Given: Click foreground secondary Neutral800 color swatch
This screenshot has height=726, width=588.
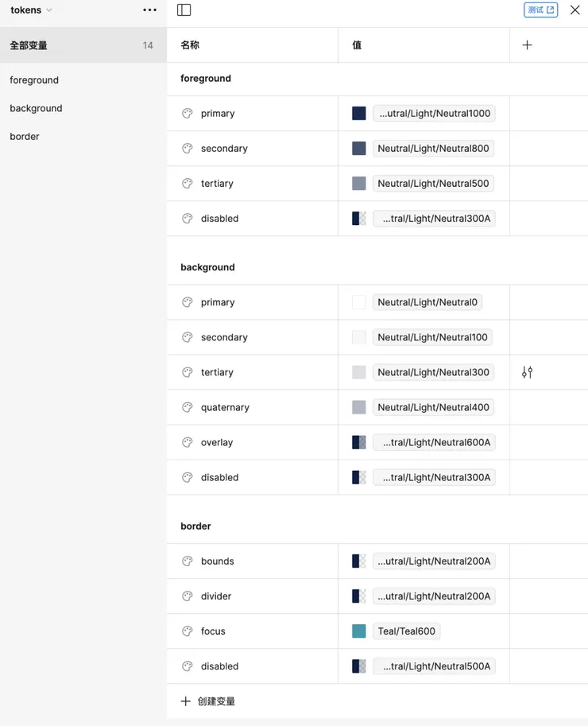Looking at the screenshot, I should 359,149.
